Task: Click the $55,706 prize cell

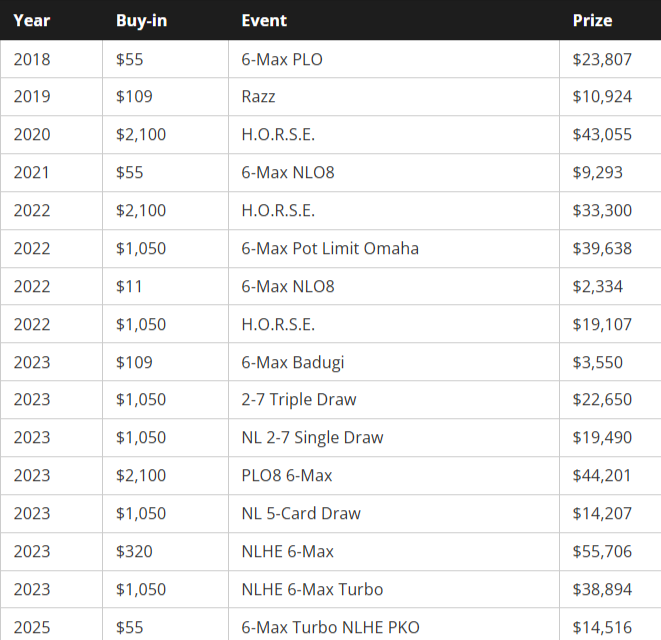Action: coord(602,552)
